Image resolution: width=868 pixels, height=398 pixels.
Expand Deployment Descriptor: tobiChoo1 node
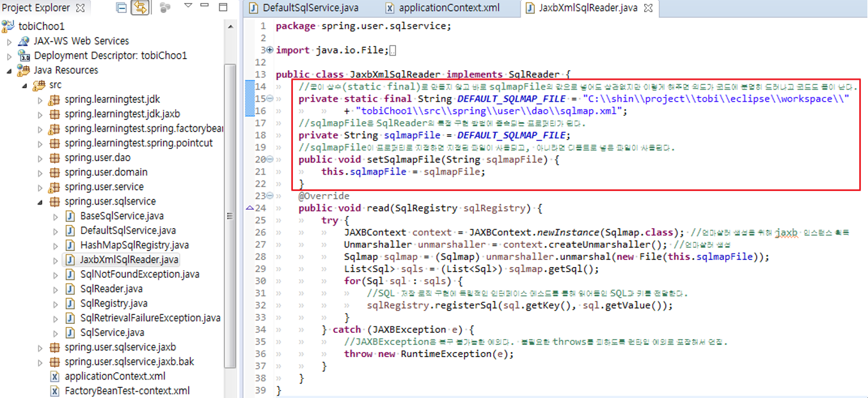tap(9, 56)
